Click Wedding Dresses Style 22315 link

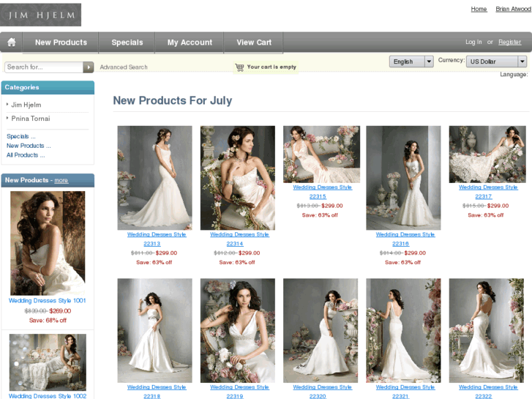[322, 192]
